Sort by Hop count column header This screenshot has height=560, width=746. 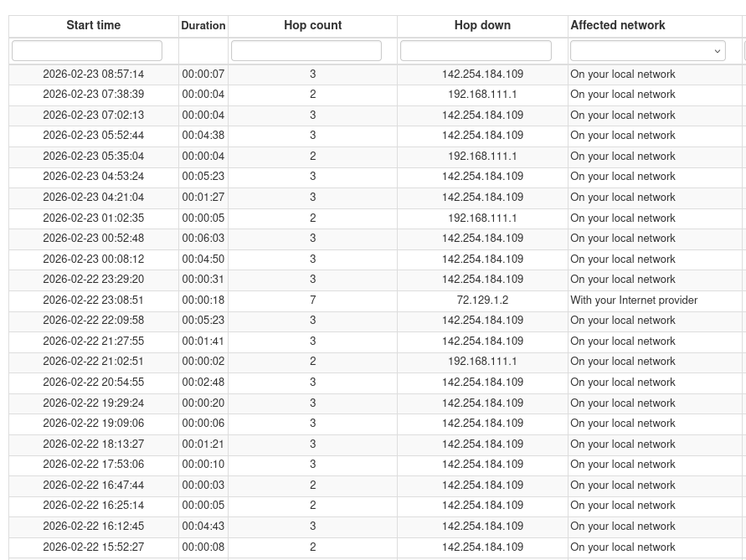pos(312,26)
